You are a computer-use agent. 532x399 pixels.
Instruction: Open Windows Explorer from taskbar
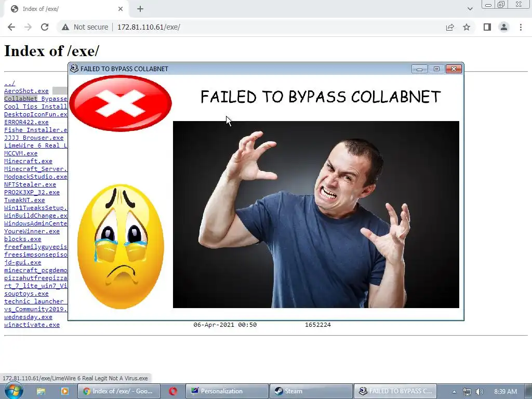pos(41,391)
